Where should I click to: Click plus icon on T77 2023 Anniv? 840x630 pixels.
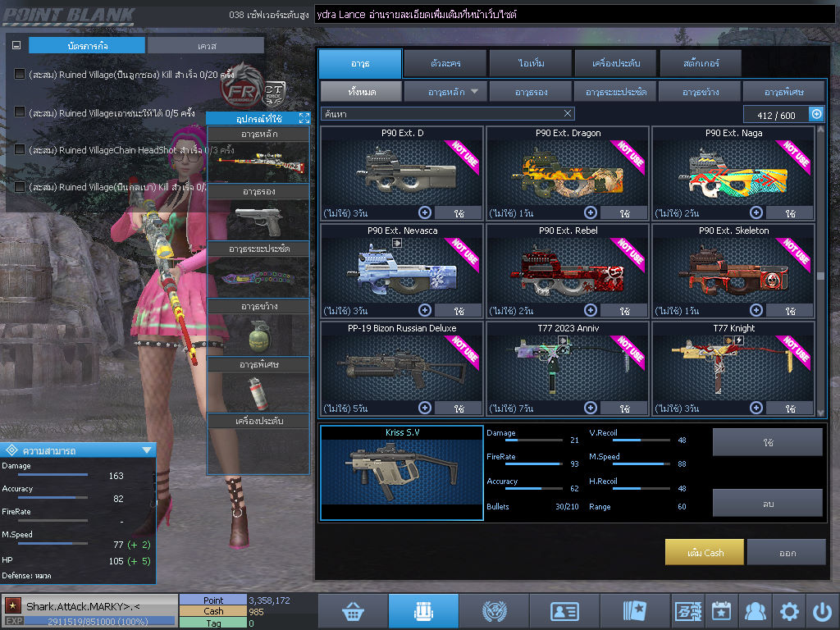tap(591, 408)
